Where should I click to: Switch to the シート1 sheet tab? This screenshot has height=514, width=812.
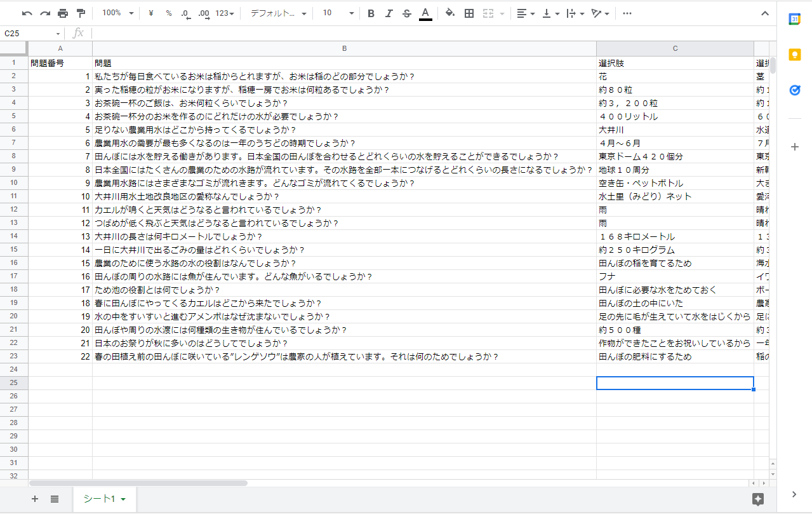(100, 499)
